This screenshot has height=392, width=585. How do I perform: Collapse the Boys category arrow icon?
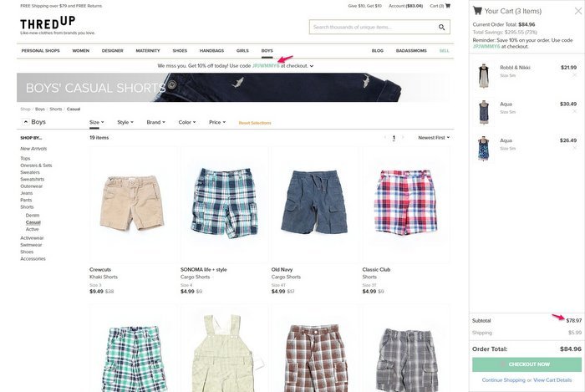(26, 122)
